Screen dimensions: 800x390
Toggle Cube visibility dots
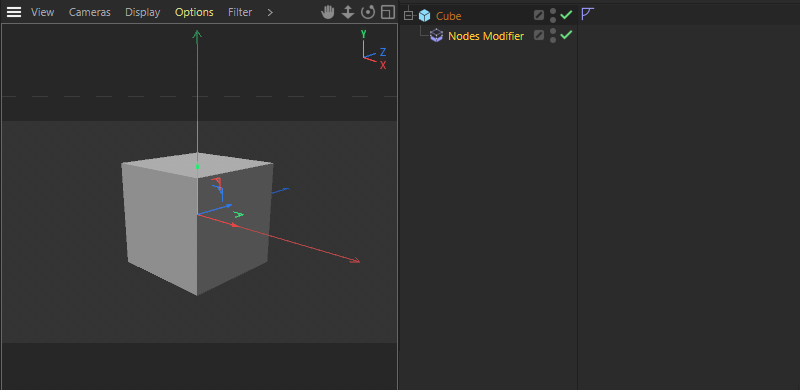(x=553, y=15)
